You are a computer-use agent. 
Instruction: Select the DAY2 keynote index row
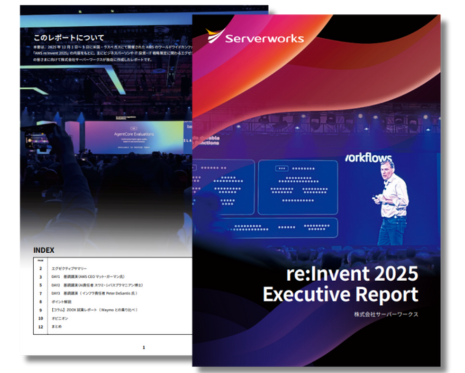[113, 285]
